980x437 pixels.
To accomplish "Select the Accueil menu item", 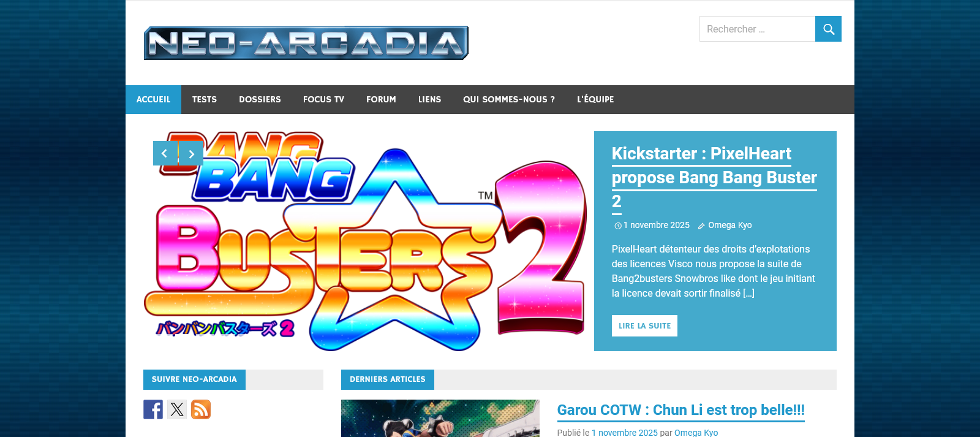I will [x=153, y=99].
